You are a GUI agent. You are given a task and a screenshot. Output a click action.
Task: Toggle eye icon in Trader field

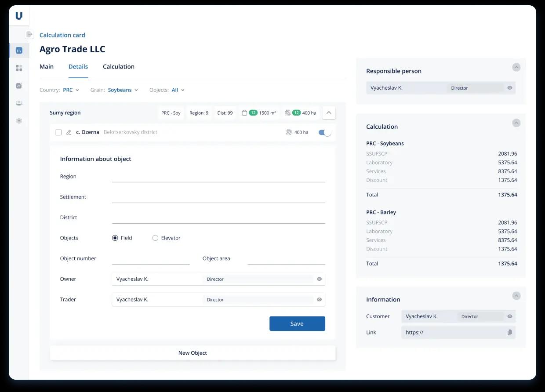320,300
